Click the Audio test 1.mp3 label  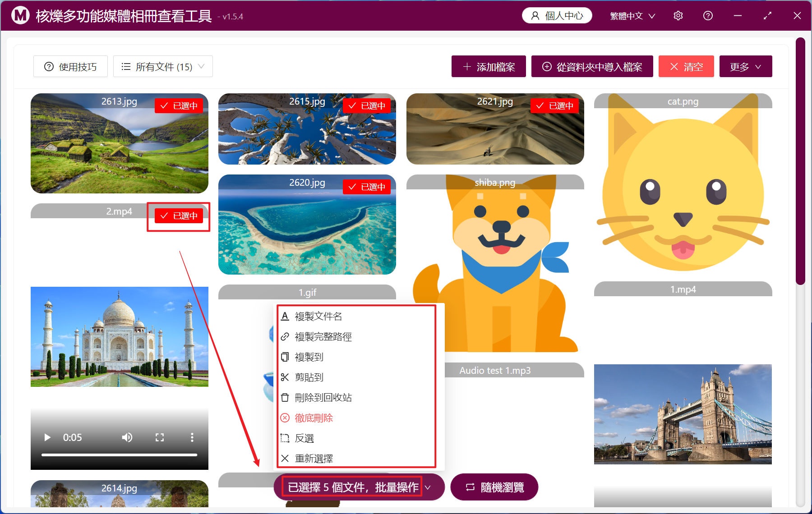(495, 370)
